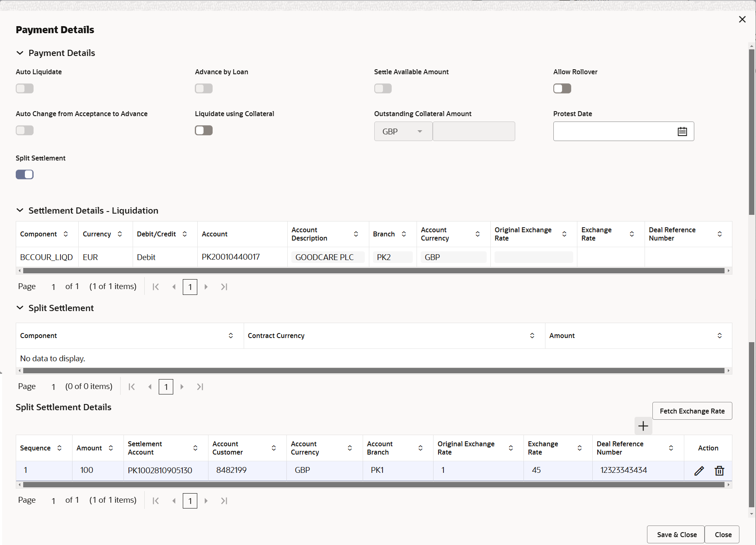The height and width of the screenshot is (545, 756).
Task: Collapse the Payment Details section
Action: pyautogui.click(x=20, y=53)
